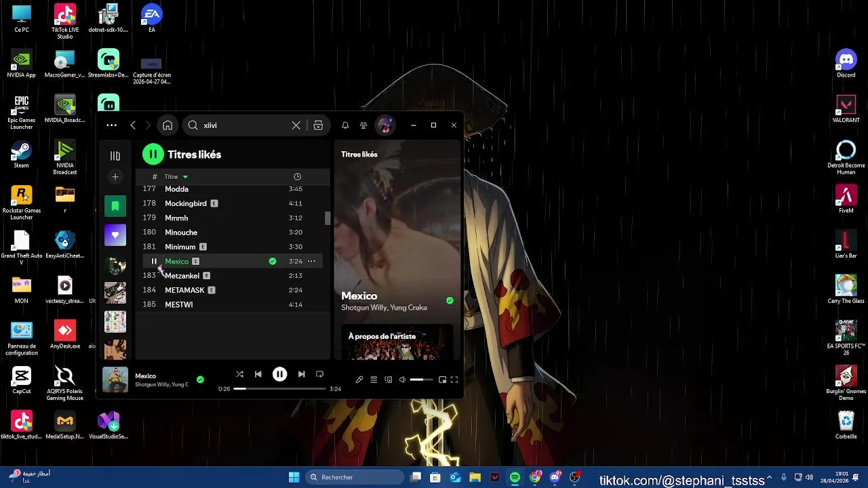This screenshot has width=868, height=488.
Task: Pause Titres likés using green button
Action: 153,155
